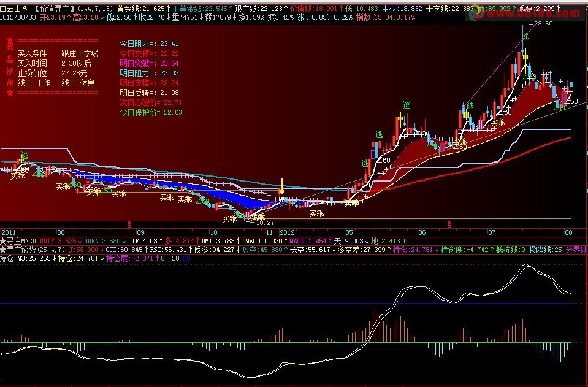Select the rule 买入条件 跟庄十字线
The width and height of the screenshot is (588, 387).
[58, 53]
